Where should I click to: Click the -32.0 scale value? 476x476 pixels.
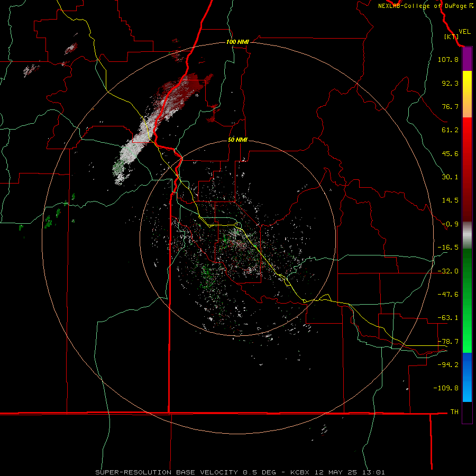(x=448, y=271)
